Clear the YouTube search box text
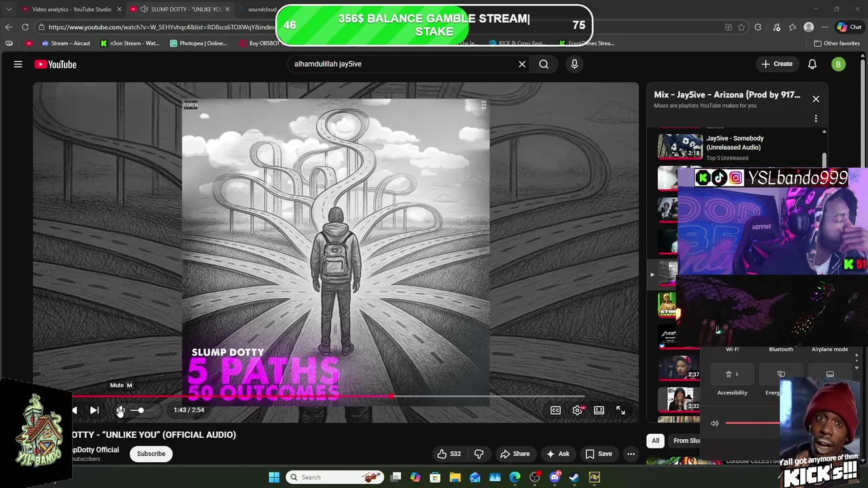 [x=522, y=64]
